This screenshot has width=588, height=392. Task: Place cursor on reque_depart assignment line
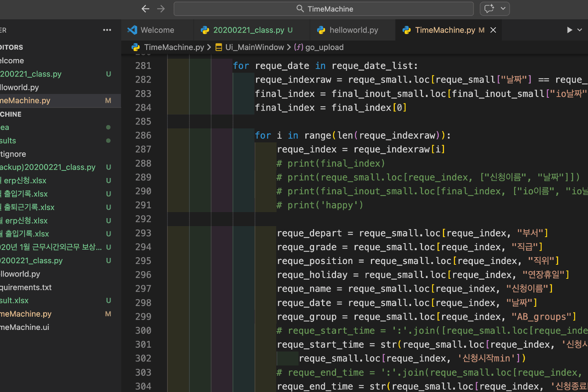coord(413,233)
